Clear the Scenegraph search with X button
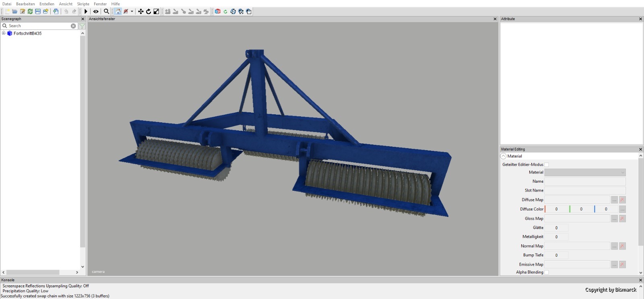The height and width of the screenshot is (299, 644). tap(73, 26)
